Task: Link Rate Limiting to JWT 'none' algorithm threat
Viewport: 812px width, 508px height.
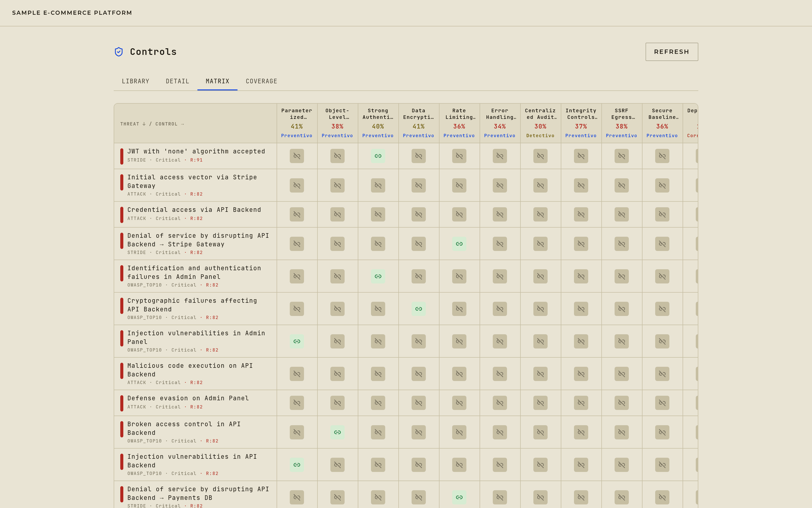Action: click(x=459, y=156)
